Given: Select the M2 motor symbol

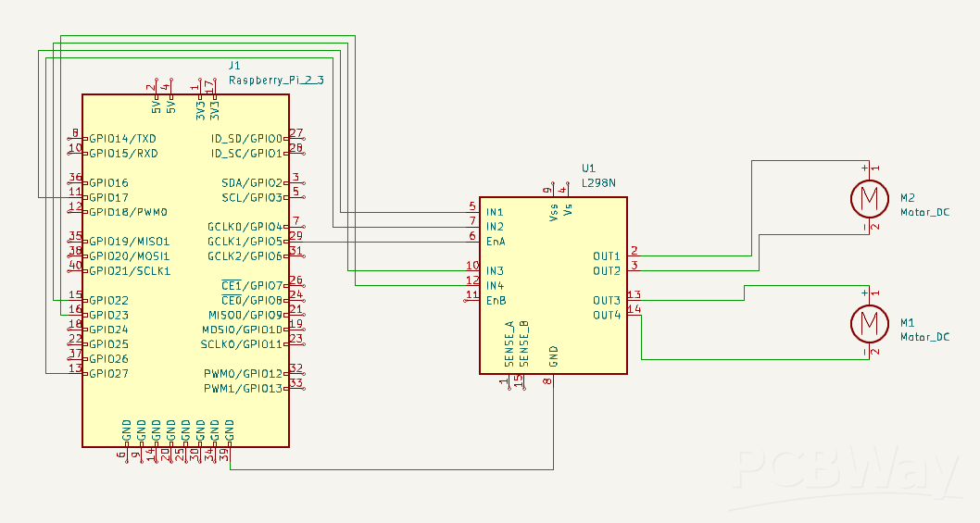Looking at the screenshot, I should [x=870, y=199].
